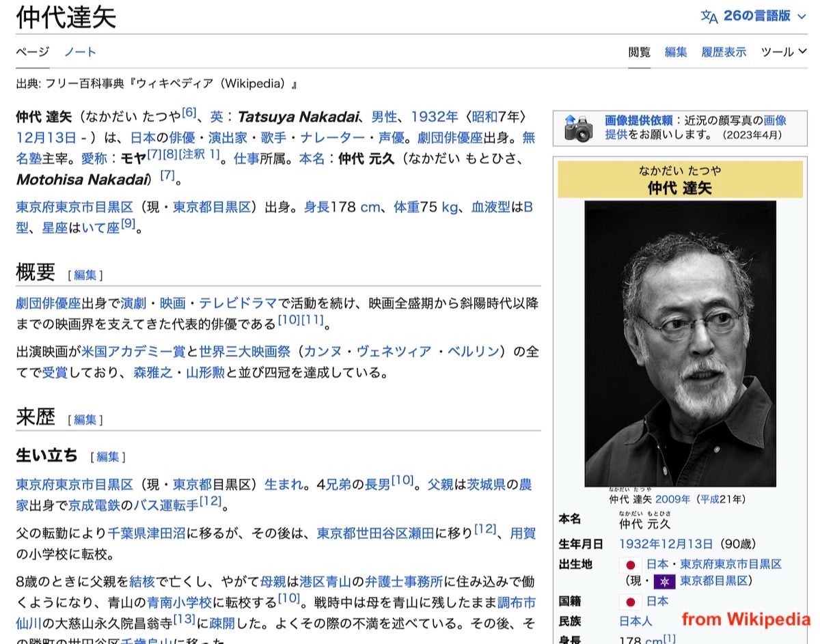This screenshot has height=644, width=820.
Task: Click the purple Meguro ward emblem icon
Action: coord(664,581)
